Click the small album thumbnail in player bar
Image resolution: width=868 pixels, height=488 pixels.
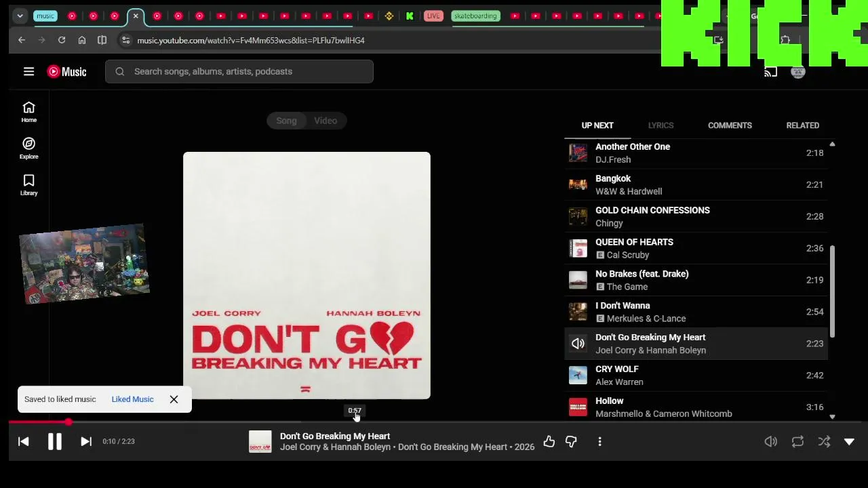tap(260, 441)
